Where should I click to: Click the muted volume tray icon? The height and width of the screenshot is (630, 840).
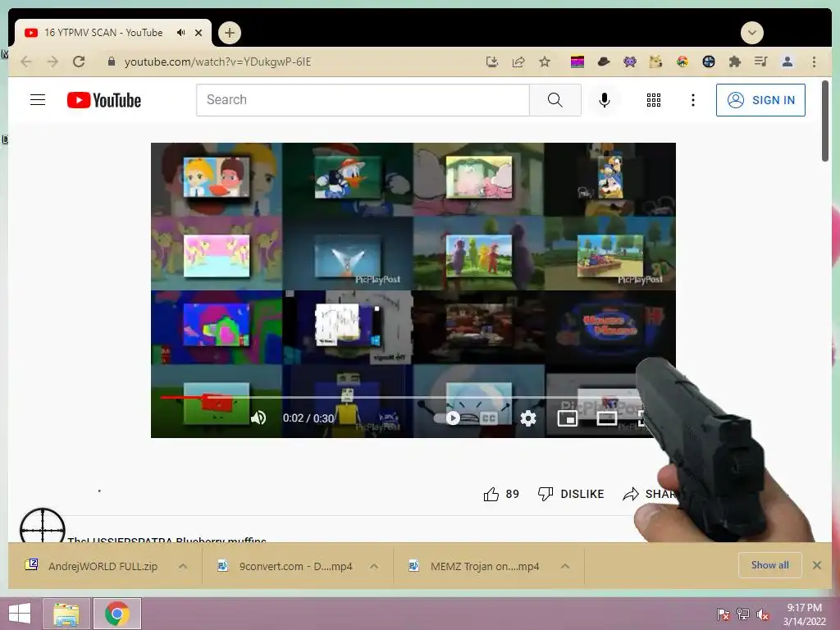(x=762, y=614)
